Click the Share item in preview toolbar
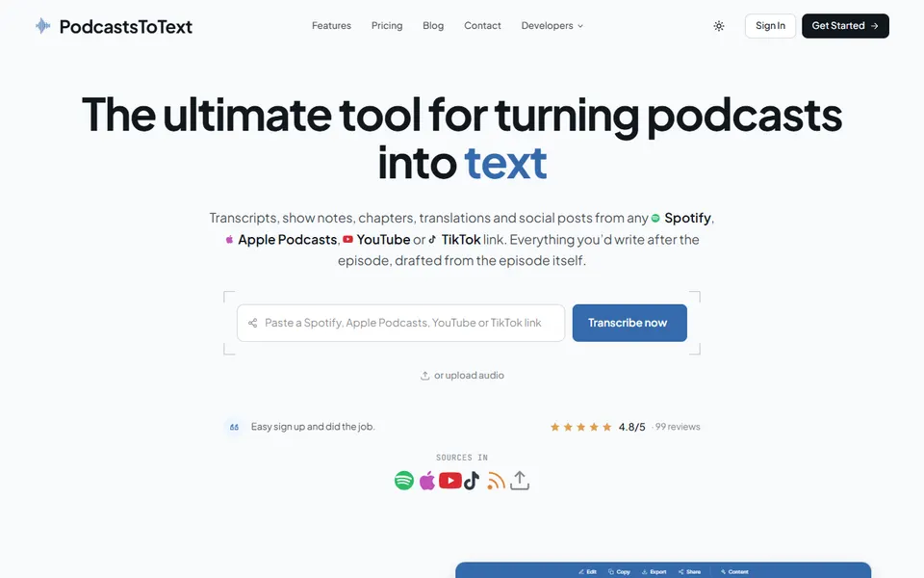 coord(689,571)
